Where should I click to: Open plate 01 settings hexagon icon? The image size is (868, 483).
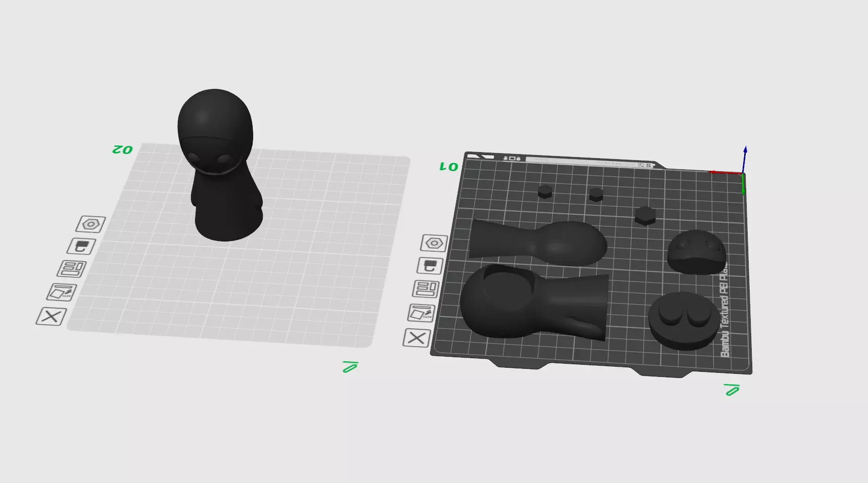[x=434, y=243]
